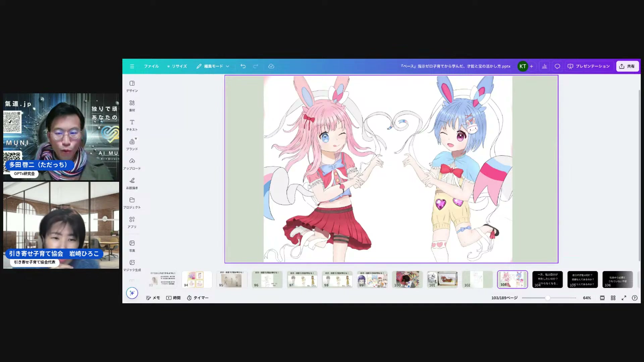Click the cloud save status icon

(271, 66)
